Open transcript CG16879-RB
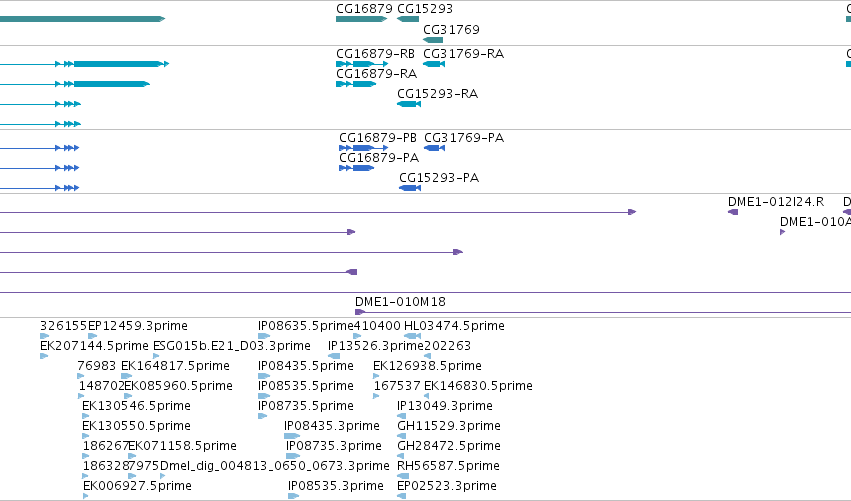The height and width of the screenshot is (501, 851). pos(375,54)
